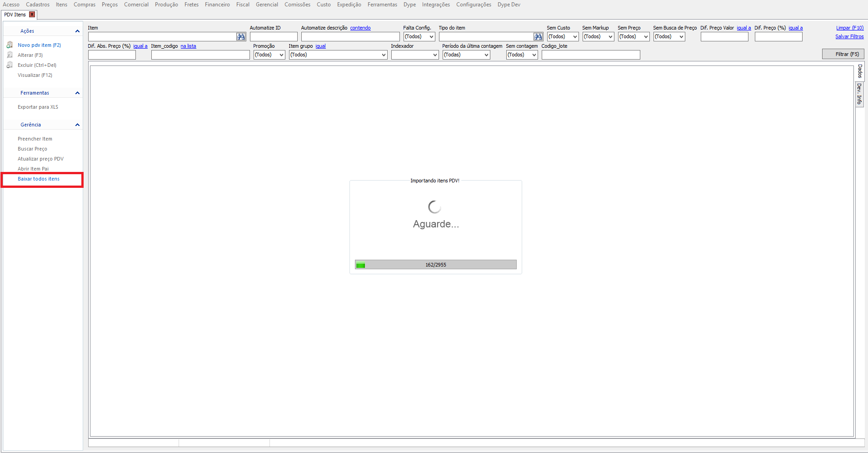
Task: Click the binoculars search icon beside Item field
Action: coord(241,37)
